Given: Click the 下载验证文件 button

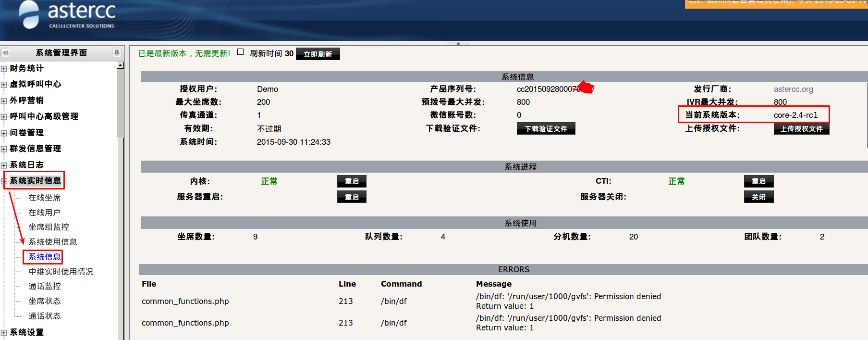Looking at the screenshot, I should [546, 128].
